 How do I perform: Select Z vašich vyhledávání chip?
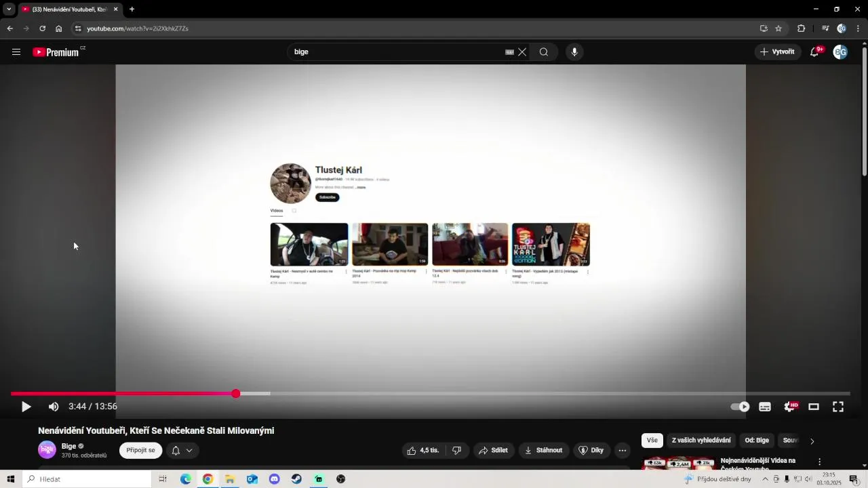(x=701, y=441)
